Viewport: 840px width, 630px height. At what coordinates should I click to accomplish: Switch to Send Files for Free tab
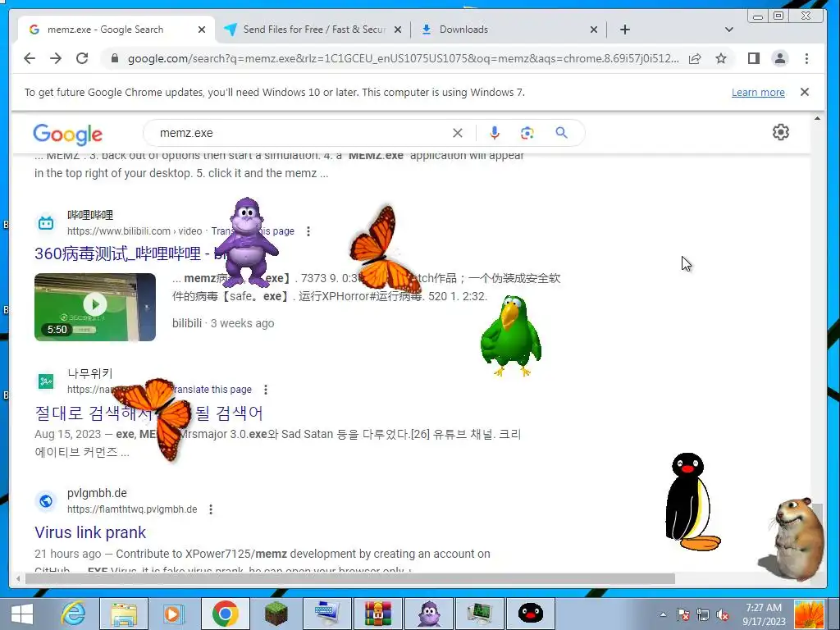pos(313,30)
